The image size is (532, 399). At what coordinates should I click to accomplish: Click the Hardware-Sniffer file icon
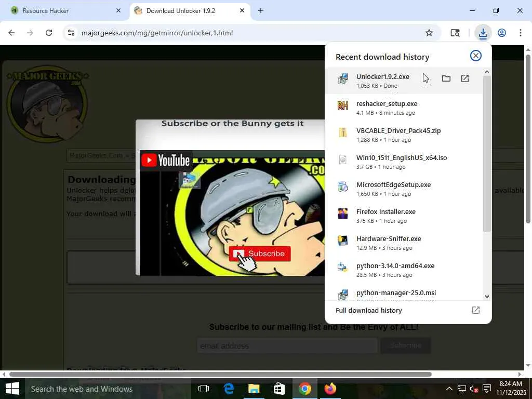coord(343,241)
